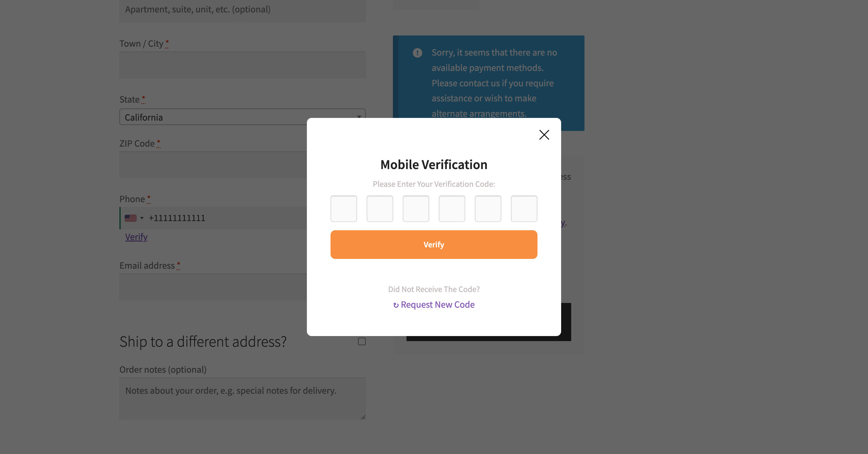
Task: Click the small arrow next to the flag
Action: [142, 218]
